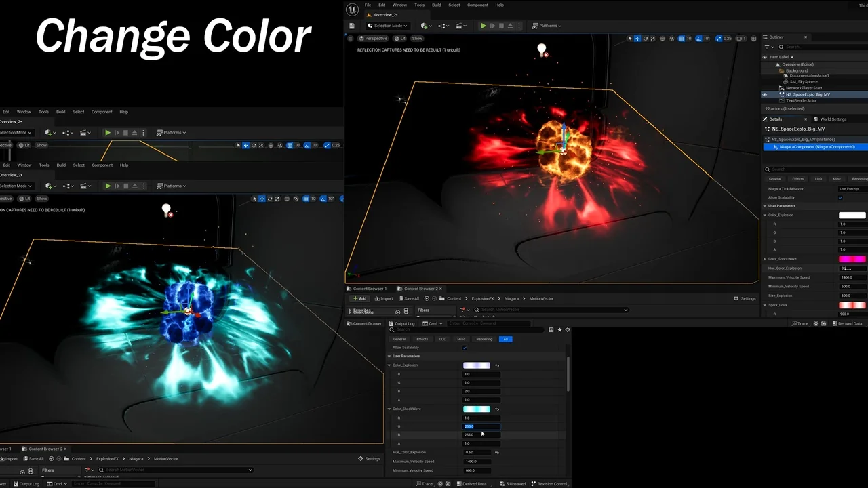The height and width of the screenshot is (488, 868).
Task: Click the camera speed icon in viewport toolbar
Action: (x=741, y=39)
